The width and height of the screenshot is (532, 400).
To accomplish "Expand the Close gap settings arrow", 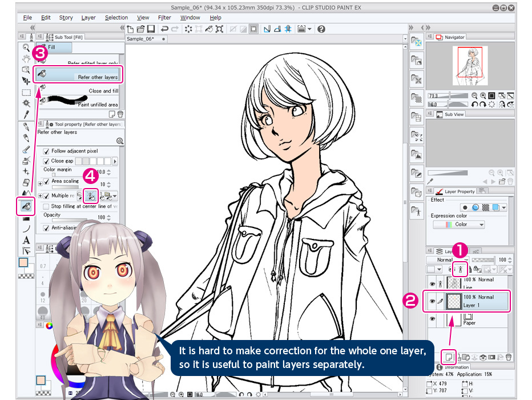I will click(x=115, y=161).
